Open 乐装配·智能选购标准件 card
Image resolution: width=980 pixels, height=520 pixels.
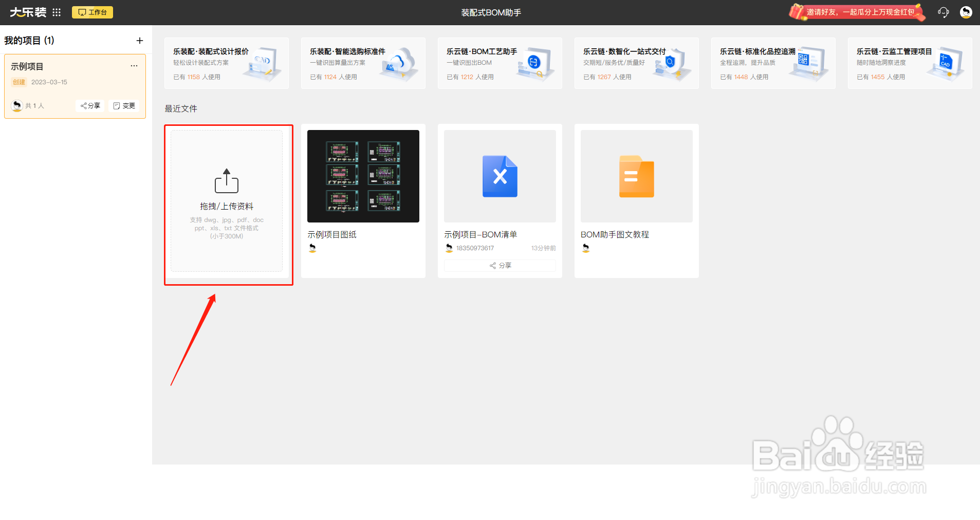(363, 63)
